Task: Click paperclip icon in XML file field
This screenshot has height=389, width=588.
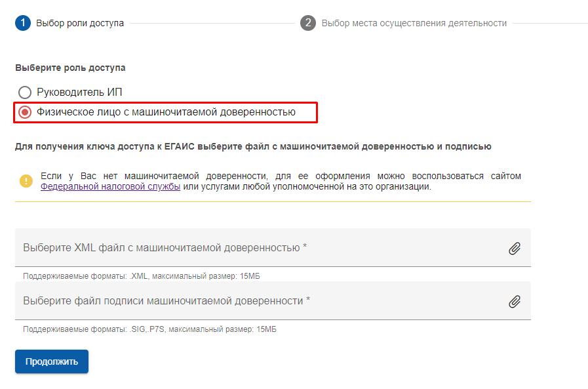Action: point(515,249)
